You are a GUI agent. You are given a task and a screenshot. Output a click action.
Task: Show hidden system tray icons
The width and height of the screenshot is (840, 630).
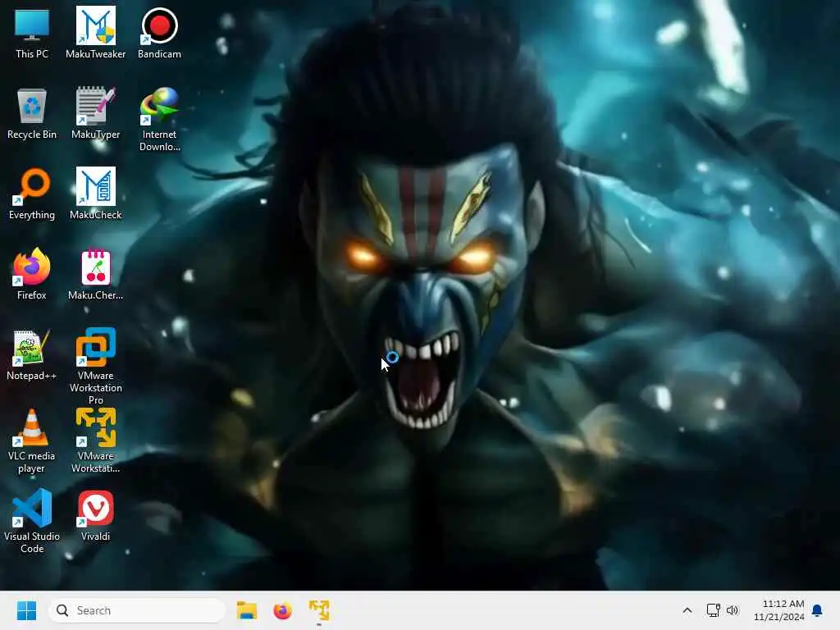point(687,610)
